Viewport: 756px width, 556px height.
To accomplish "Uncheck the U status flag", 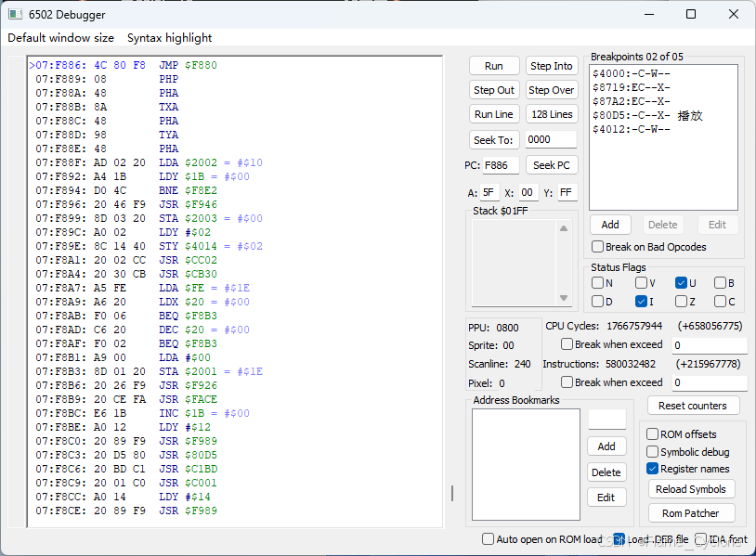I will point(681,283).
